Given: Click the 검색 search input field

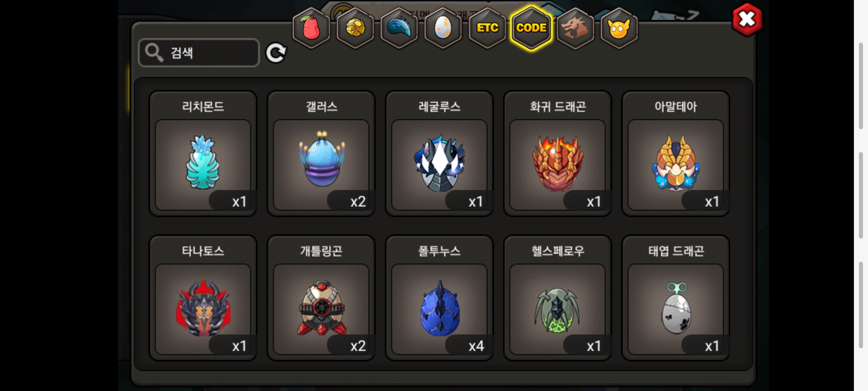Looking at the screenshot, I should [x=199, y=53].
